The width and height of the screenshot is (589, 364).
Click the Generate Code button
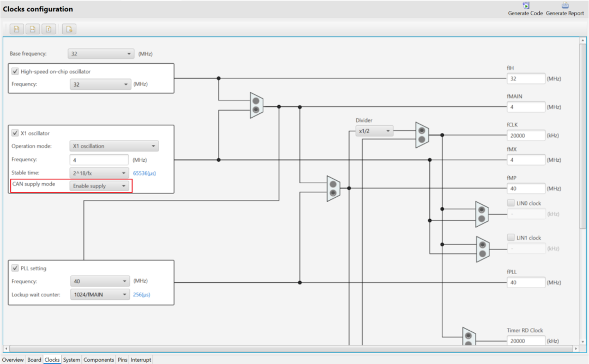(x=525, y=9)
